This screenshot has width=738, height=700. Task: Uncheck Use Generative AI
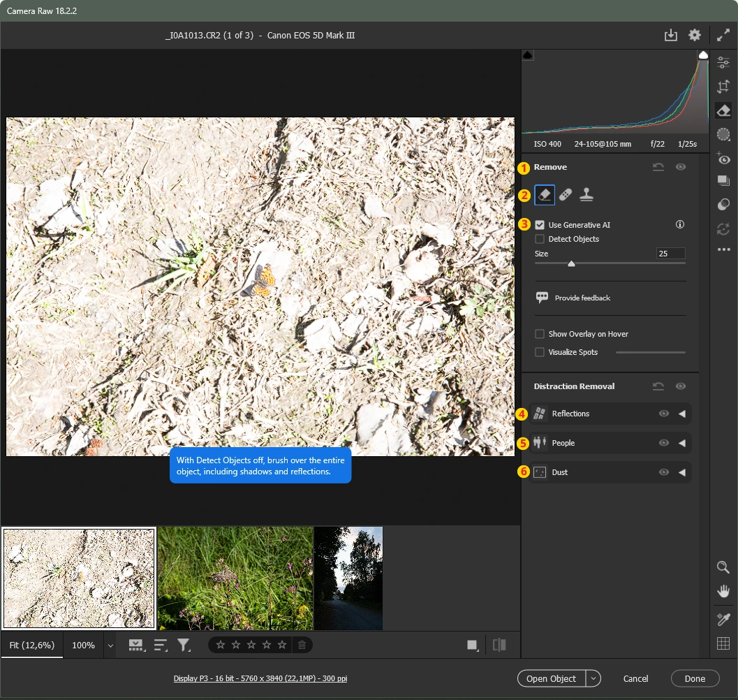(540, 225)
